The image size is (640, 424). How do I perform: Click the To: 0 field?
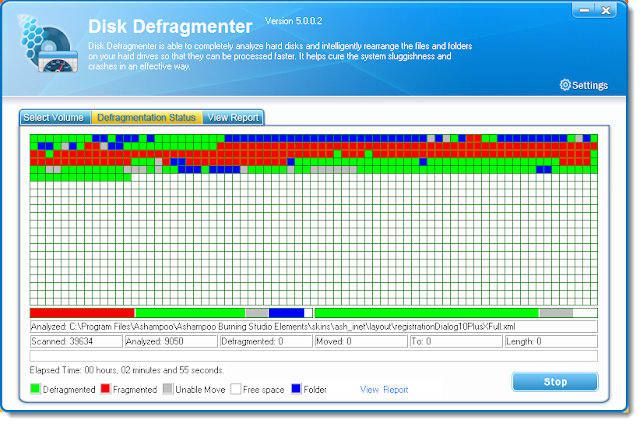point(456,341)
